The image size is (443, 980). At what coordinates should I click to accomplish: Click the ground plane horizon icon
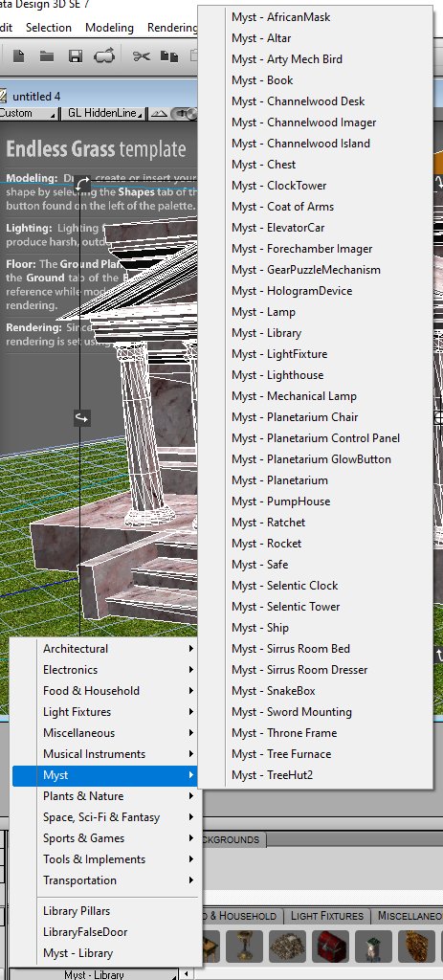coord(160,113)
